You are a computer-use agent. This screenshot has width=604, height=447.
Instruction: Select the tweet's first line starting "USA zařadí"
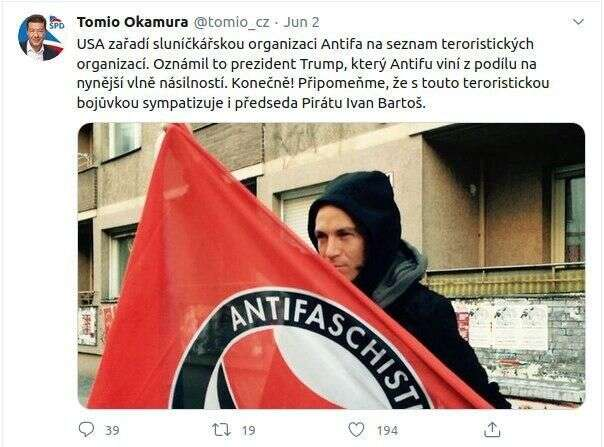[305, 45]
